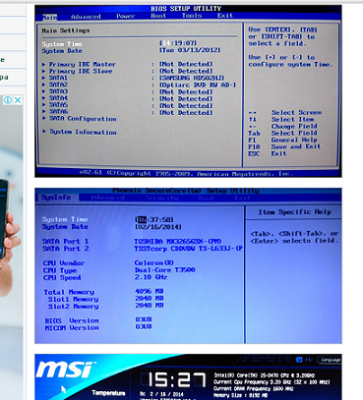Click the Dual-Core T3500 CPU Type value
Screen dimensions: 363x400
pyautogui.click(x=165, y=270)
